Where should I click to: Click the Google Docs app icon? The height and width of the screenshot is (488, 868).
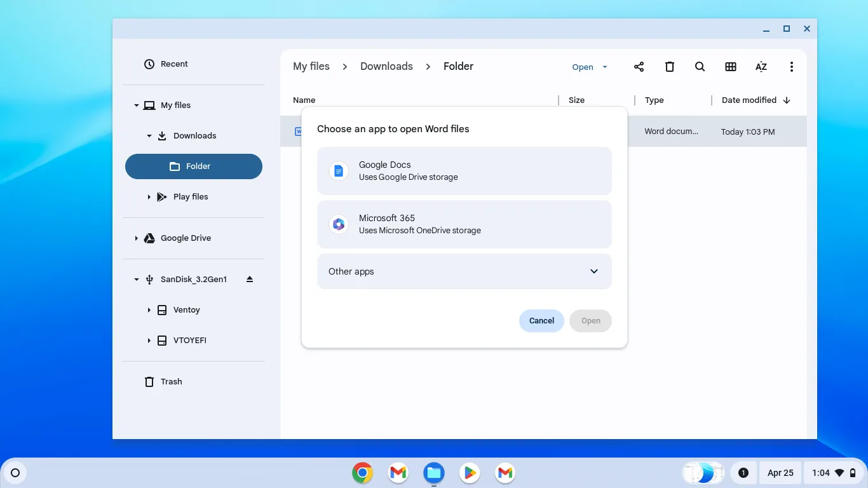339,170
